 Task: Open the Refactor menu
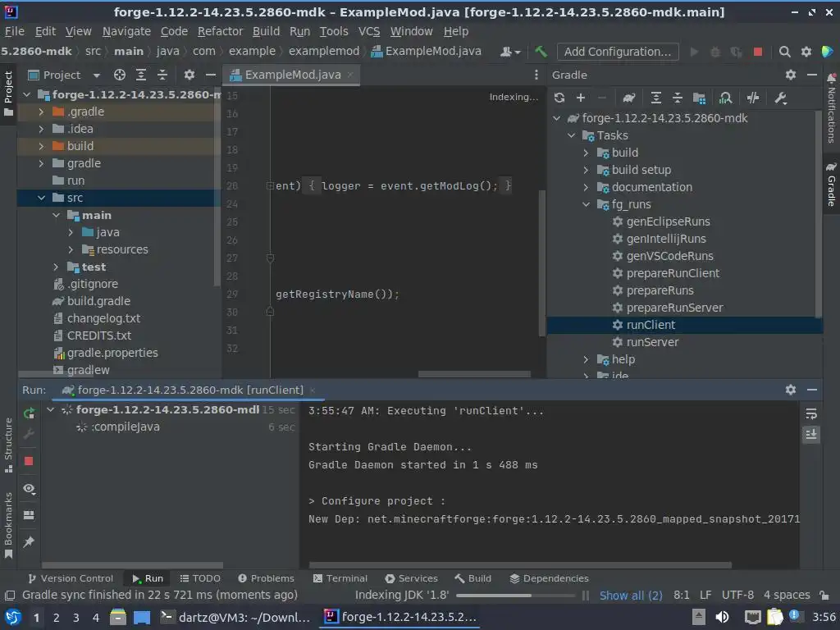220,32
